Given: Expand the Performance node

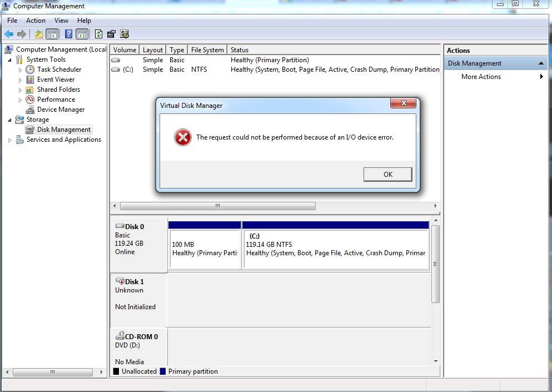Looking at the screenshot, I should coord(20,100).
